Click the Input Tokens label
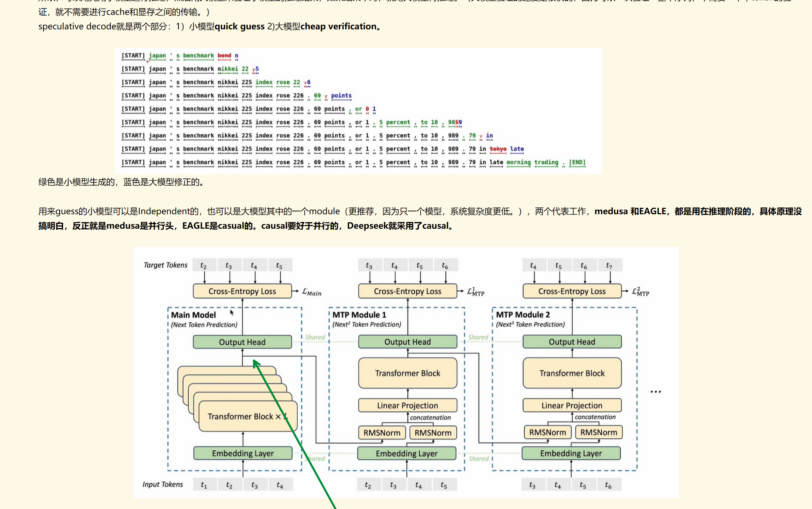 point(163,484)
